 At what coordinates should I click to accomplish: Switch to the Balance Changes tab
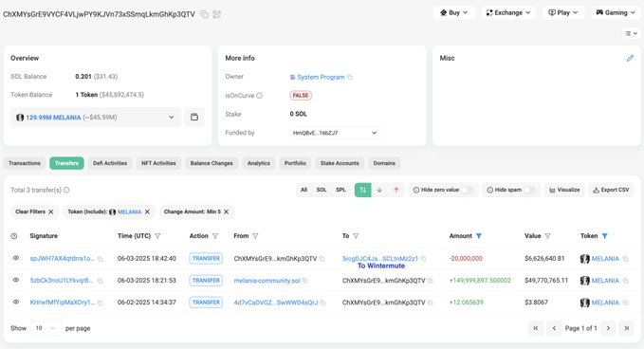(212, 163)
